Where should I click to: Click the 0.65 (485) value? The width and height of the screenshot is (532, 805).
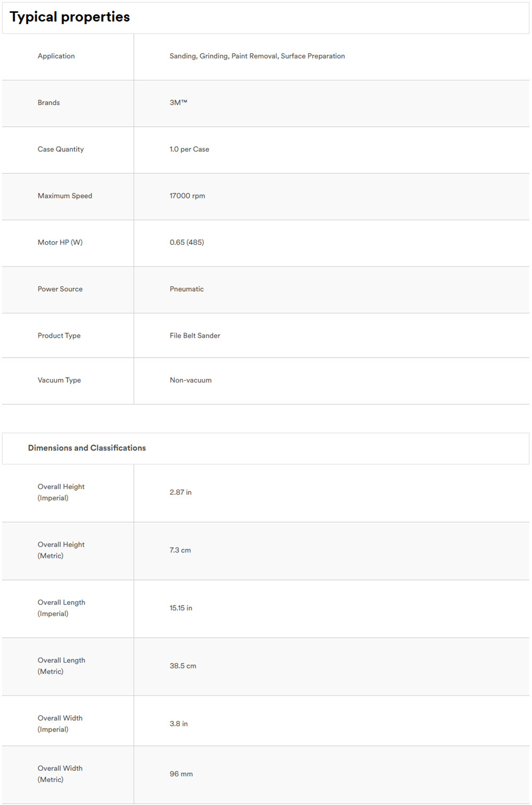tap(187, 242)
